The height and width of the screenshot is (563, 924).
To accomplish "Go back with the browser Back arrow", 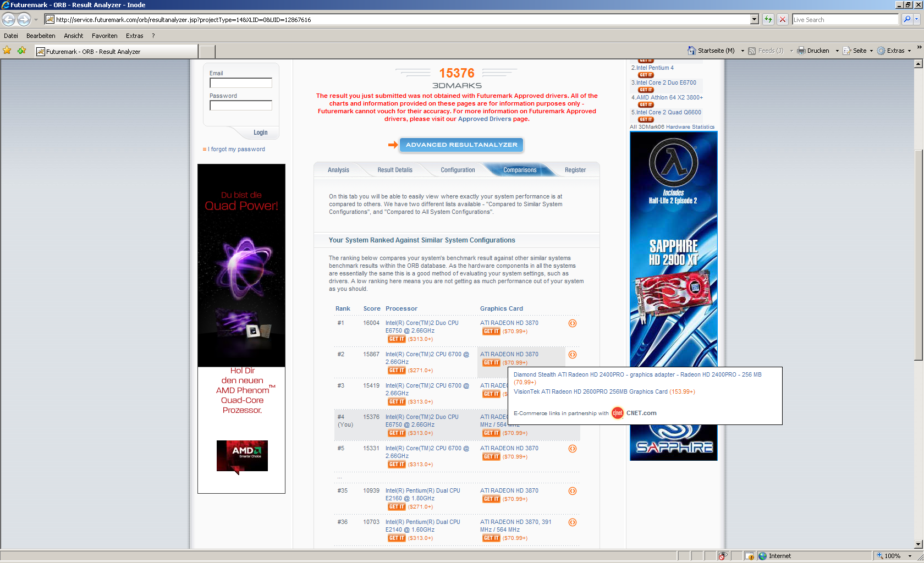I will pyautogui.click(x=8, y=19).
